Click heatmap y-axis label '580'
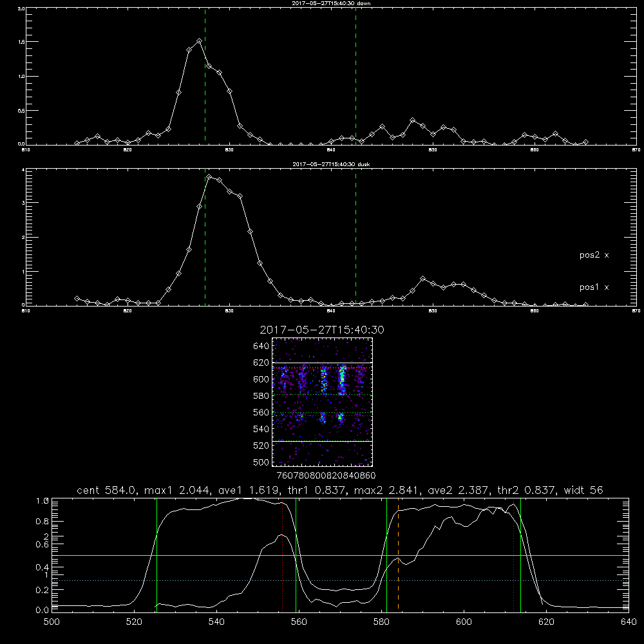Screen dimensions: 644x644 point(261,396)
